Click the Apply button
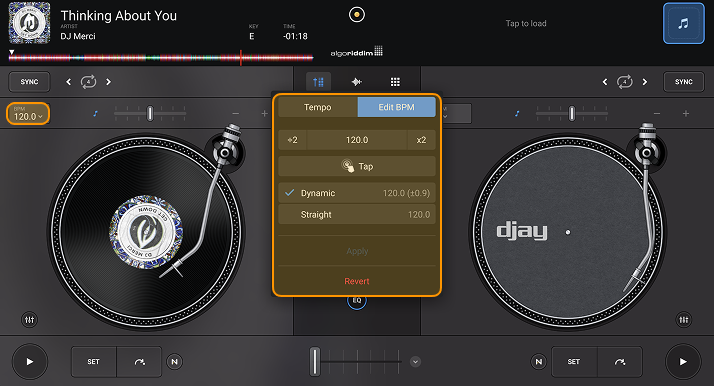Image resolution: width=714 pixels, height=386 pixels. [x=357, y=251]
